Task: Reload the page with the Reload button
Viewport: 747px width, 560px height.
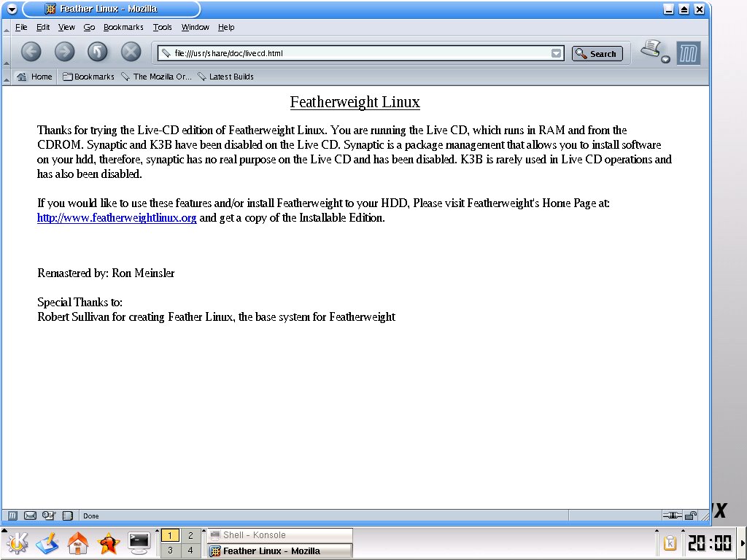Action: (x=98, y=52)
